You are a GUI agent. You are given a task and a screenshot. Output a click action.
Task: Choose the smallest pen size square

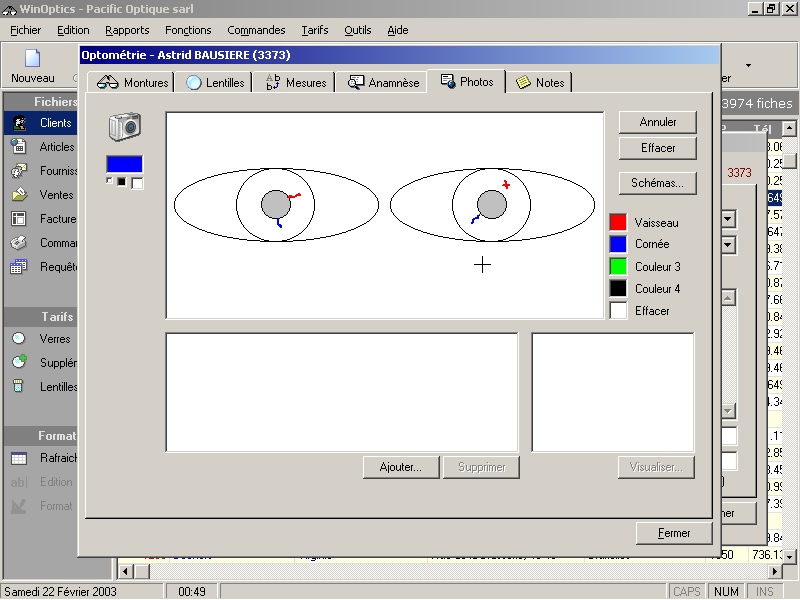[109, 181]
